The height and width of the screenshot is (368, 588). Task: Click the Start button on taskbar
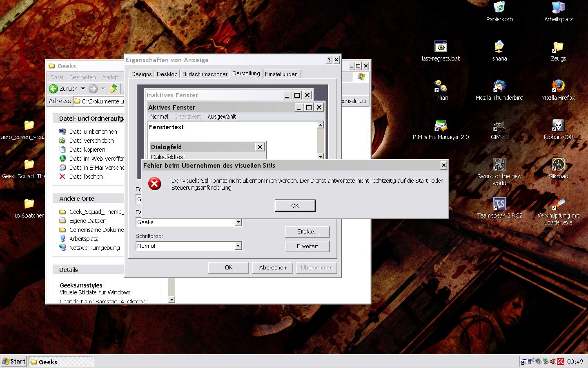(x=14, y=361)
